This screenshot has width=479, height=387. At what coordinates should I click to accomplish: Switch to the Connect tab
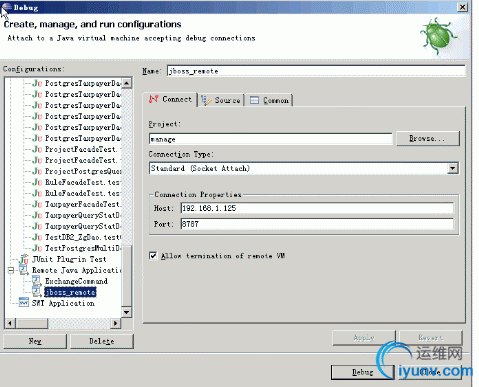point(171,99)
